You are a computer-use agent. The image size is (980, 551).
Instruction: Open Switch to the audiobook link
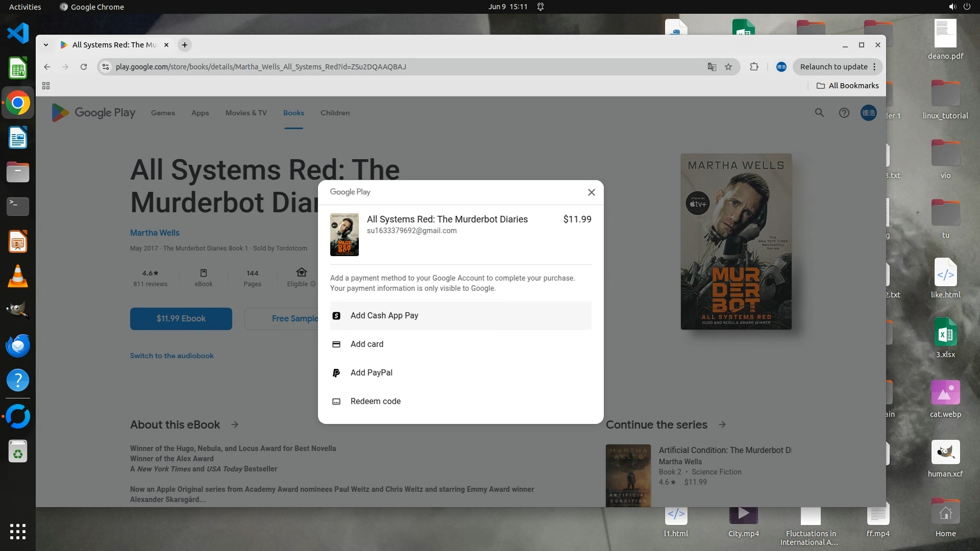pyautogui.click(x=171, y=356)
